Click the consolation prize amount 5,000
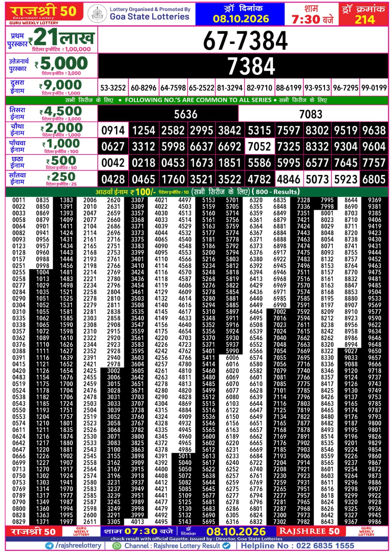This screenshot has width=392, height=554. pos(61,63)
